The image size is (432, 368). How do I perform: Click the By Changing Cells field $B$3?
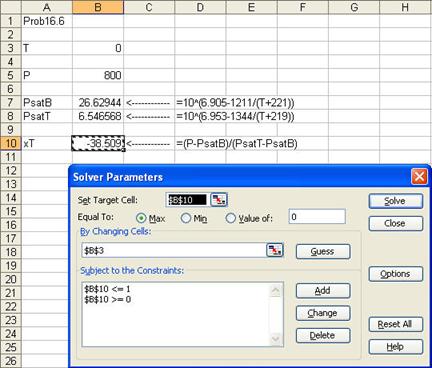click(174, 250)
